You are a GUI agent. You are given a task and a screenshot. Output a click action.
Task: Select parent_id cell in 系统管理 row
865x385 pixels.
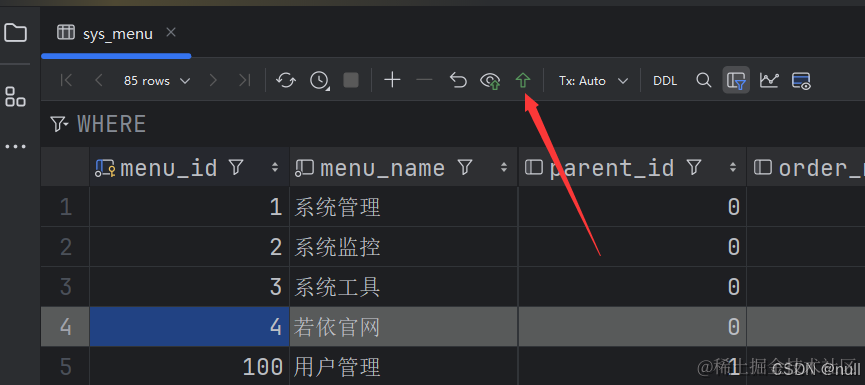pos(632,207)
